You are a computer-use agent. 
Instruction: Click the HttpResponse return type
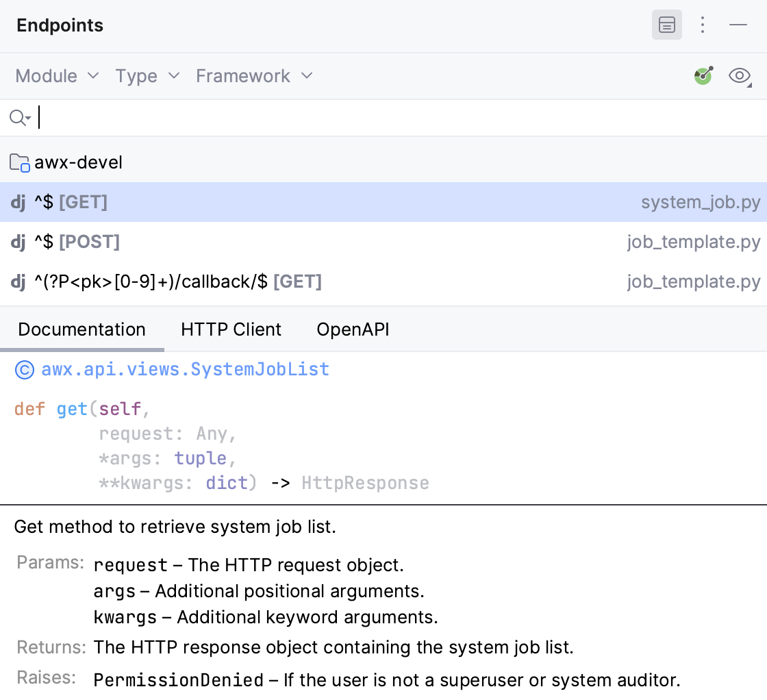click(x=366, y=483)
